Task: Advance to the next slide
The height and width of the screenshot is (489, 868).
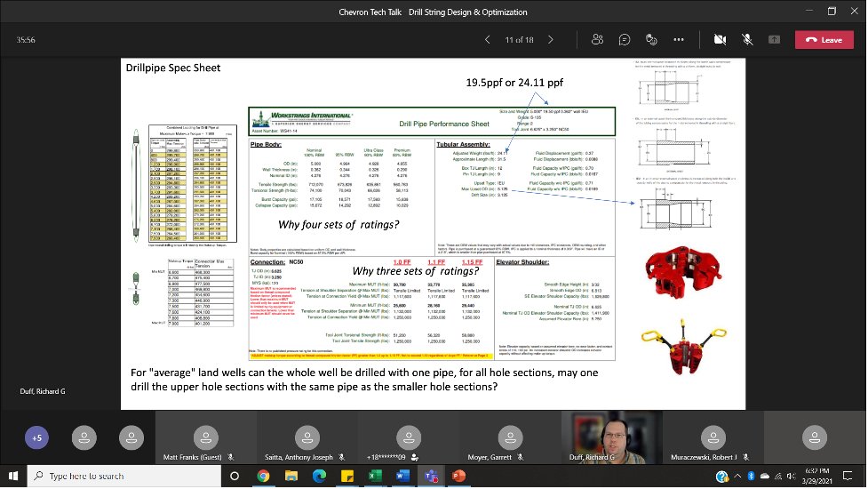Action: 550,40
